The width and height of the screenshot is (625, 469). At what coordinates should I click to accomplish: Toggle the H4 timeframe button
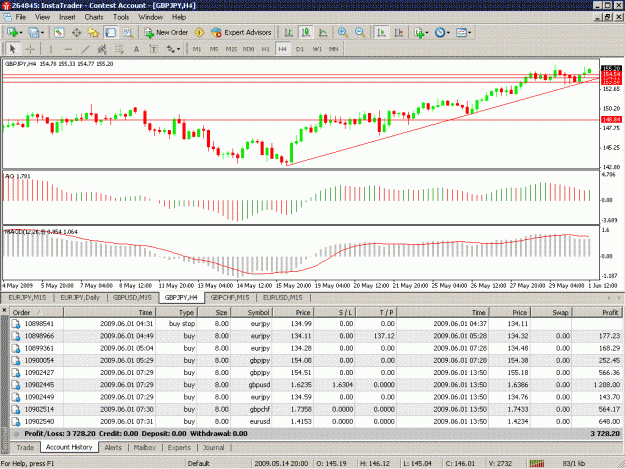(x=283, y=49)
